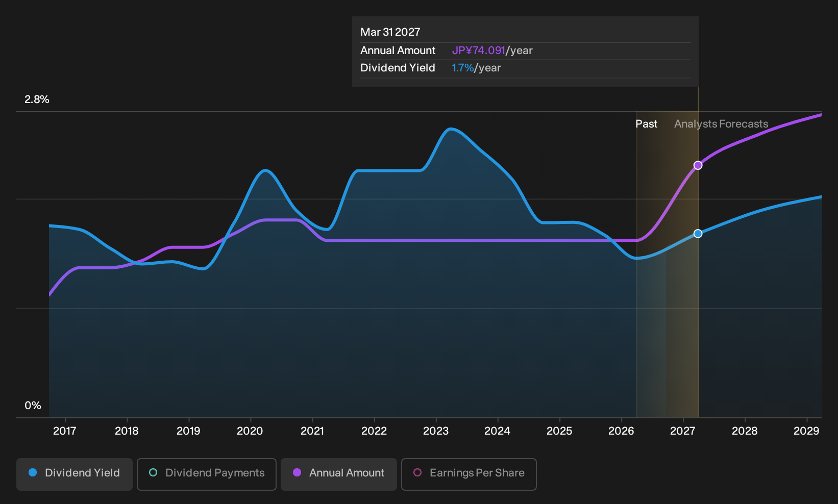Select the purple Annual Amount data point marker
The height and width of the screenshot is (504, 838).
coord(698,165)
